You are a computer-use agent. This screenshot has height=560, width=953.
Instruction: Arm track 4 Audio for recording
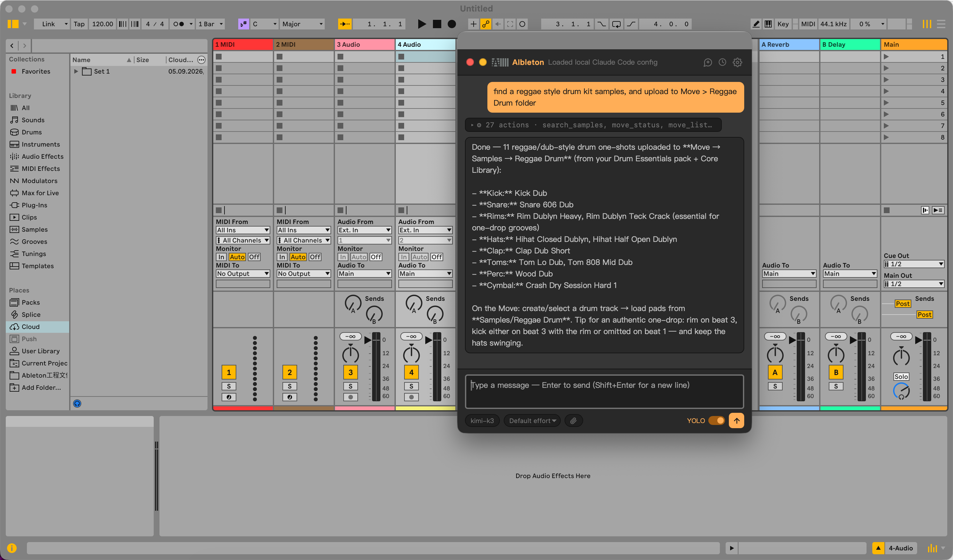(x=411, y=397)
